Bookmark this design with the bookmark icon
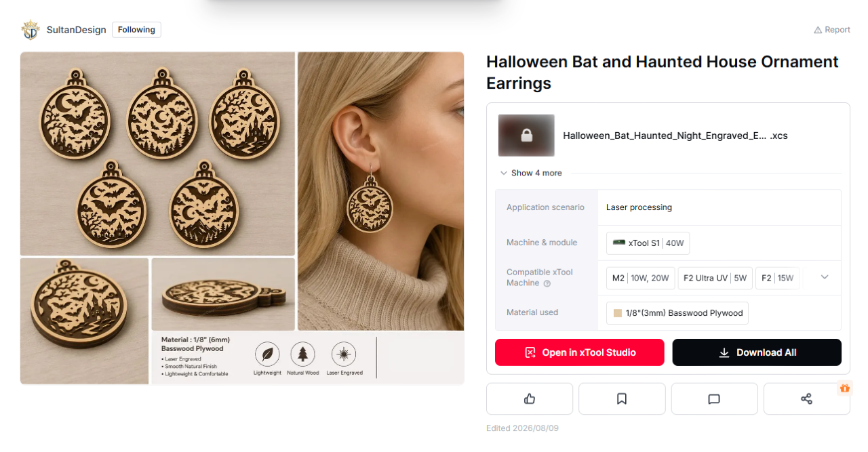868x452 pixels. [622, 399]
